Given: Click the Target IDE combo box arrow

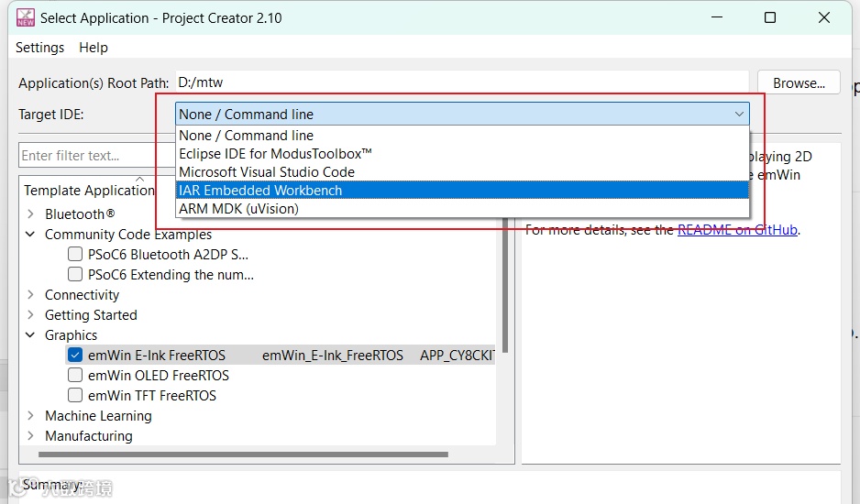Looking at the screenshot, I should point(739,114).
